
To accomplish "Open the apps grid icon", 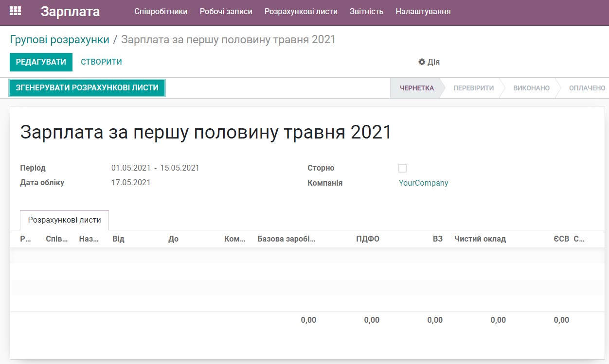I will click(15, 11).
